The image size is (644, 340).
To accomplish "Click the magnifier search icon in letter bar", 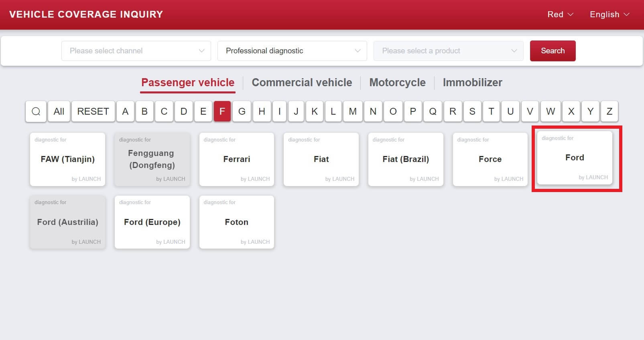I will coord(36,111).
